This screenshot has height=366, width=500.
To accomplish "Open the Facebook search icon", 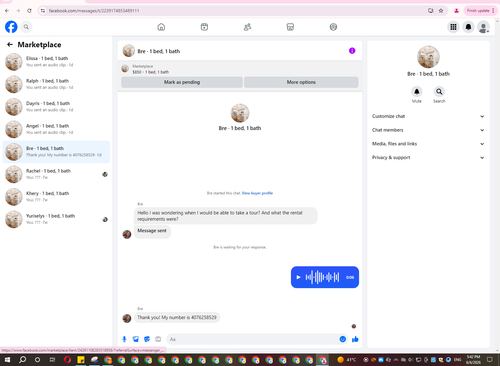I will coord(26,27).
